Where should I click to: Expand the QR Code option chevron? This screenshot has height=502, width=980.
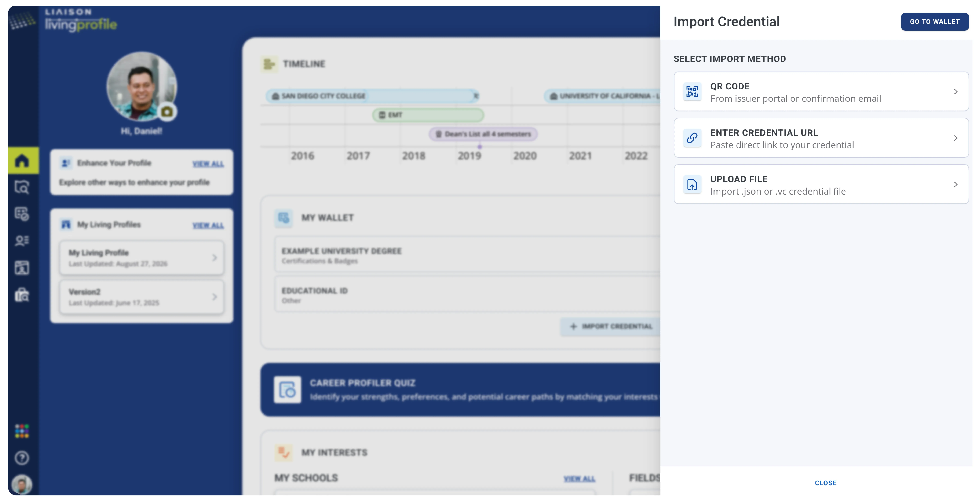(x=955, y=92)
